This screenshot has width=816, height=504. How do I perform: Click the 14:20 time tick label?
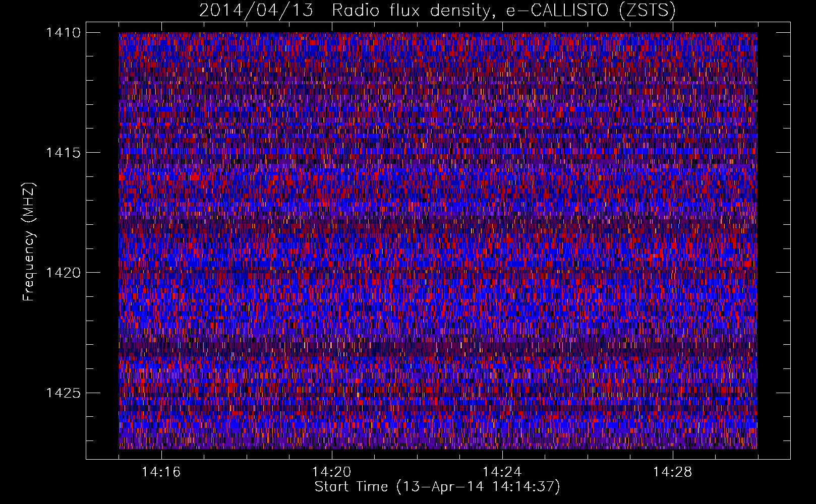coord(331,472)
